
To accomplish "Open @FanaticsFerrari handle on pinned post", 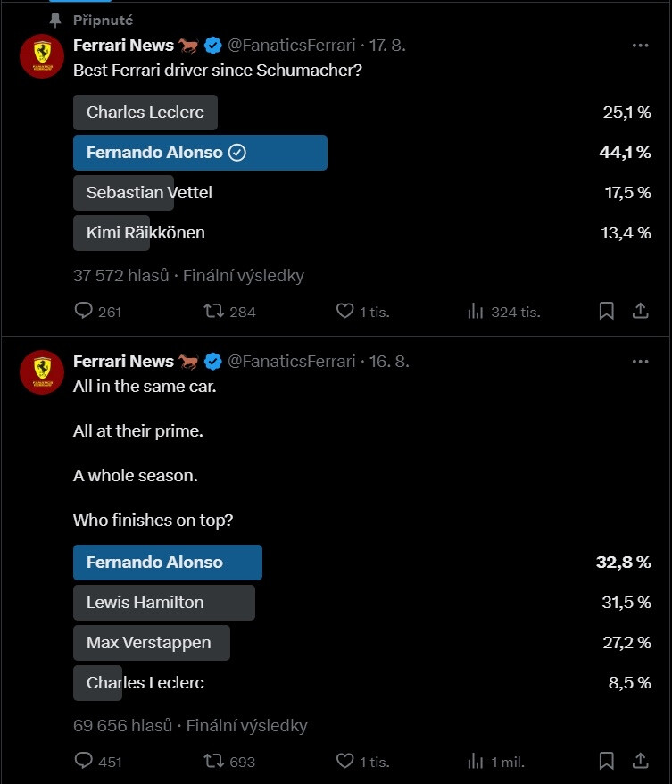I will point(291,46).
